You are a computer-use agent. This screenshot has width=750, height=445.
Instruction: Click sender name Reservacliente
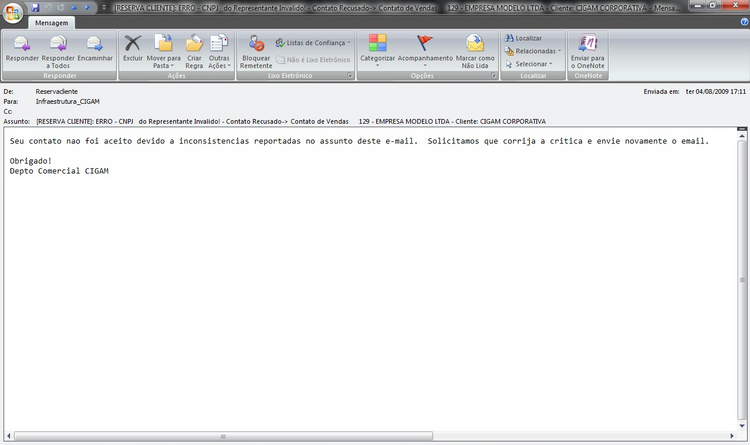coord(56,91)
